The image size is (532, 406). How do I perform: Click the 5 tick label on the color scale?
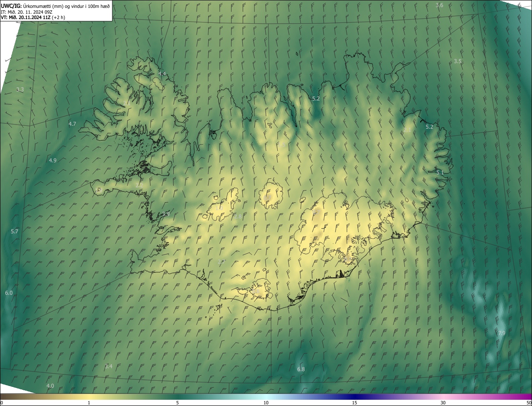point(177,403)
